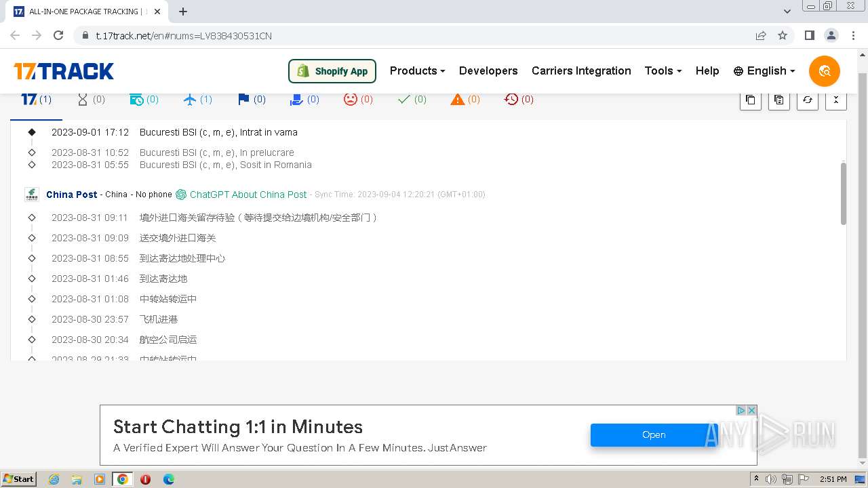Click the refresh tracking icon
The width and height of the screenshot is (868, 488).
point(807,100)
